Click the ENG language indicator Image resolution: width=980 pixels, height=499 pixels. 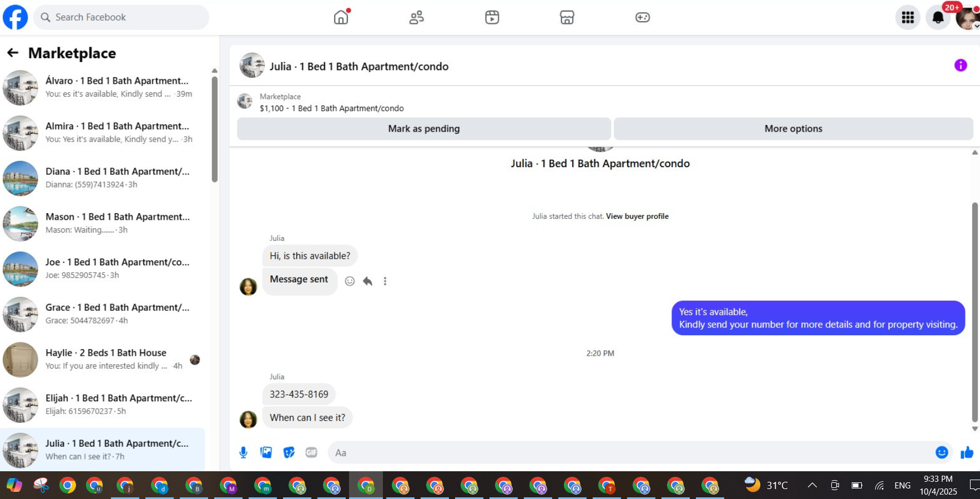[902, 486]
